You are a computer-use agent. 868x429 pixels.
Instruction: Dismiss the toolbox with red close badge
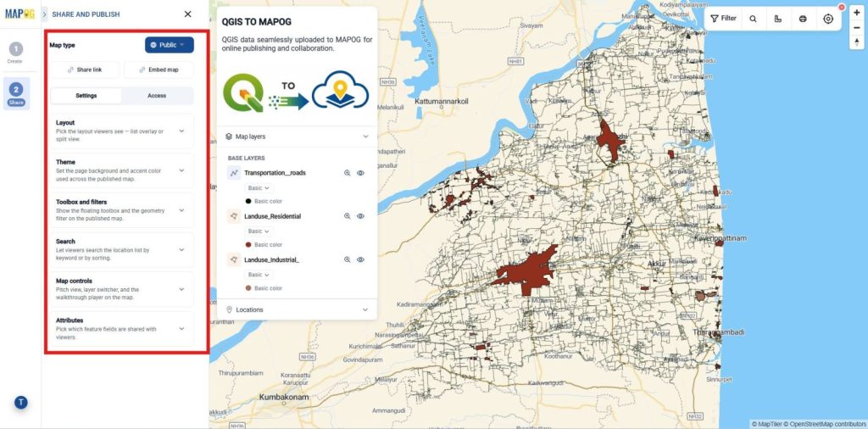[x=842, y=7]
